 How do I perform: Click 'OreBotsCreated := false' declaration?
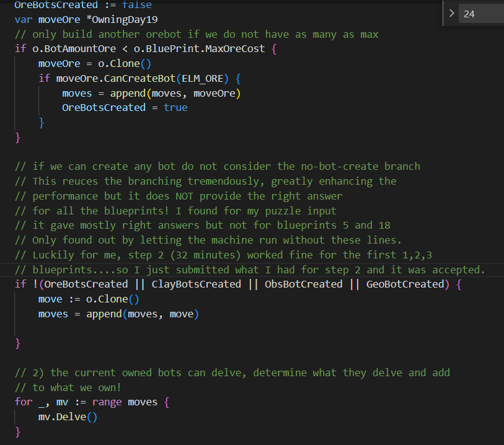coord(83,5)
